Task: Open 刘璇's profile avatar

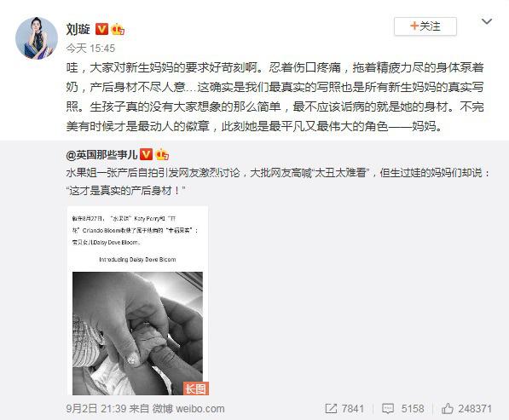Action: pyautogui.click(x=37, y=38)
